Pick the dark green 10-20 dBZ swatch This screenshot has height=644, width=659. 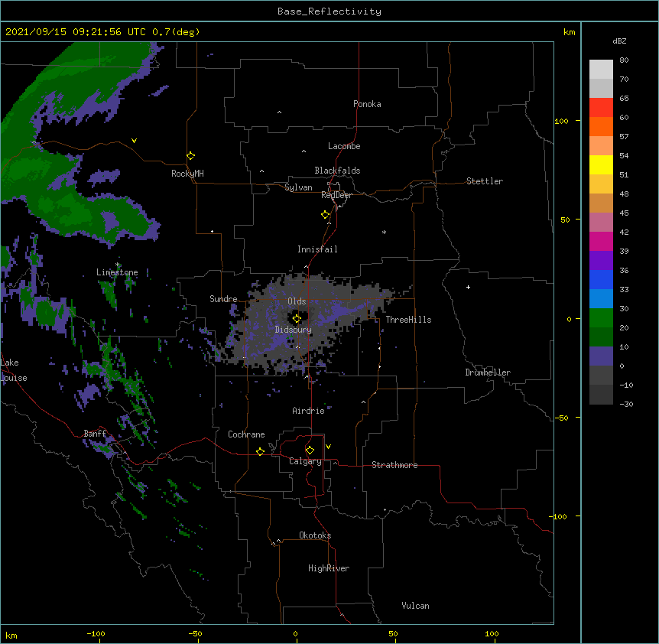[x=601, y=337]
